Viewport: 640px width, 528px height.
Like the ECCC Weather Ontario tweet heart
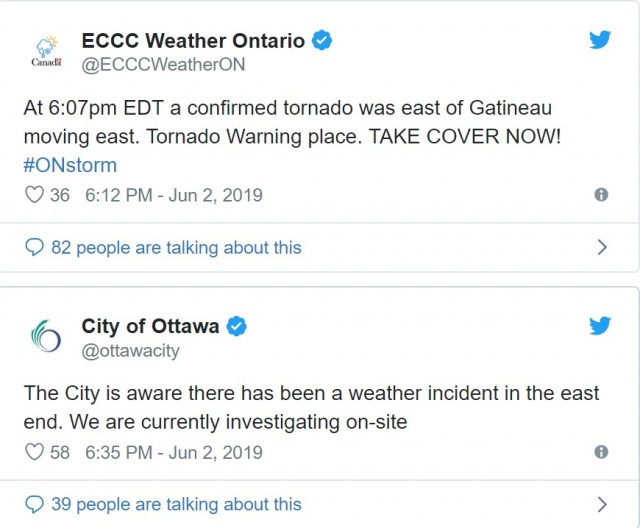click(34, 195)
